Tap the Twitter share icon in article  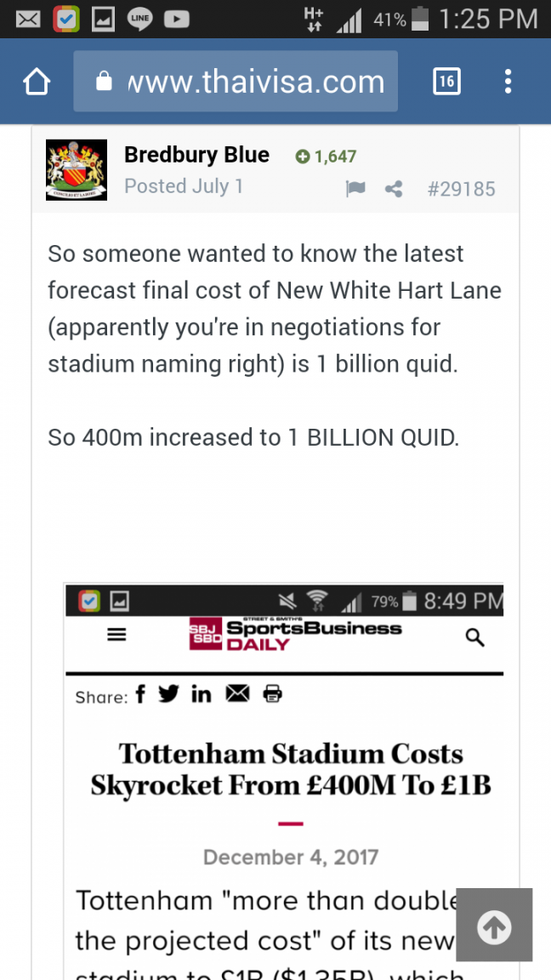pos(168,693)
